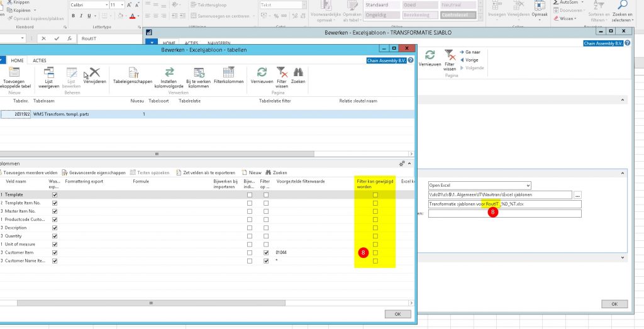Check 'Bijwerken indi...' box for Description row

pos(250,228)
